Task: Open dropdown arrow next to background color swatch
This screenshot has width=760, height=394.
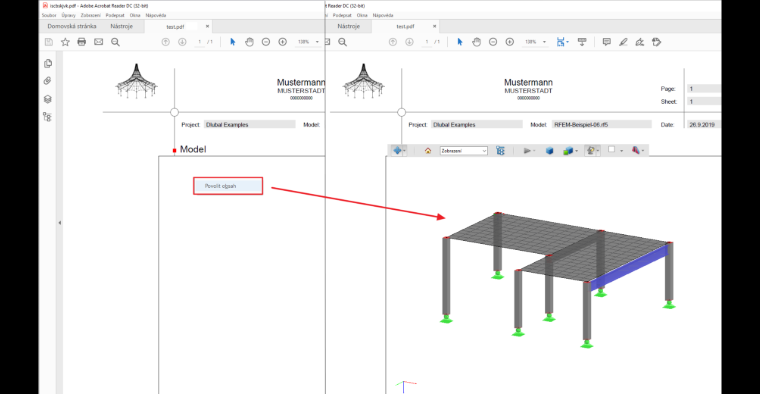Action: click(621, 151)
